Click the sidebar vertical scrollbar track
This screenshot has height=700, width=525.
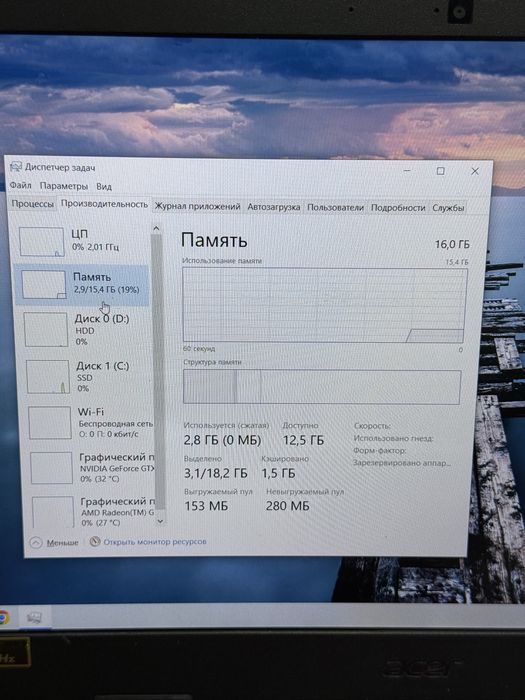click(x=158, y=373)
